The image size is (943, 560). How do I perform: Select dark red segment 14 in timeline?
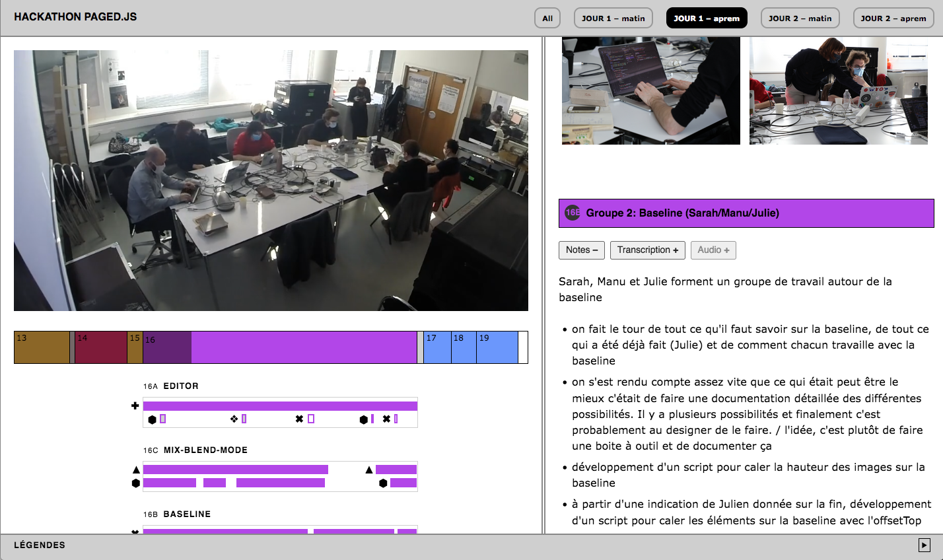coord(100,347)
